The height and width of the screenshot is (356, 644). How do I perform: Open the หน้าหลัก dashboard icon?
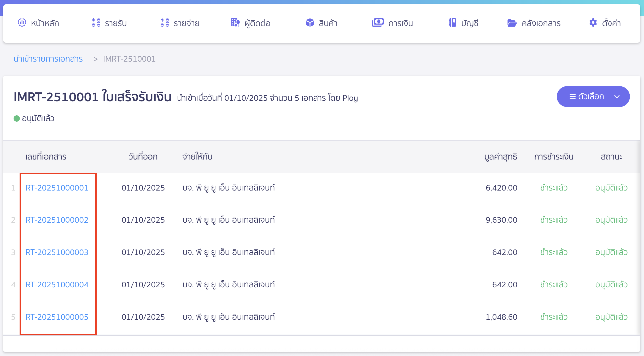coord(22,23)
